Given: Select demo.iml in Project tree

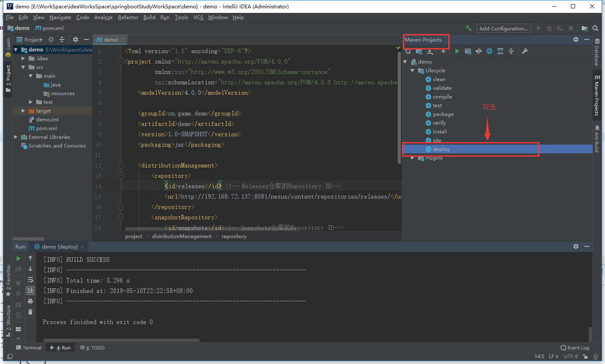Looking at the screenshot, I should click(47, 120).
